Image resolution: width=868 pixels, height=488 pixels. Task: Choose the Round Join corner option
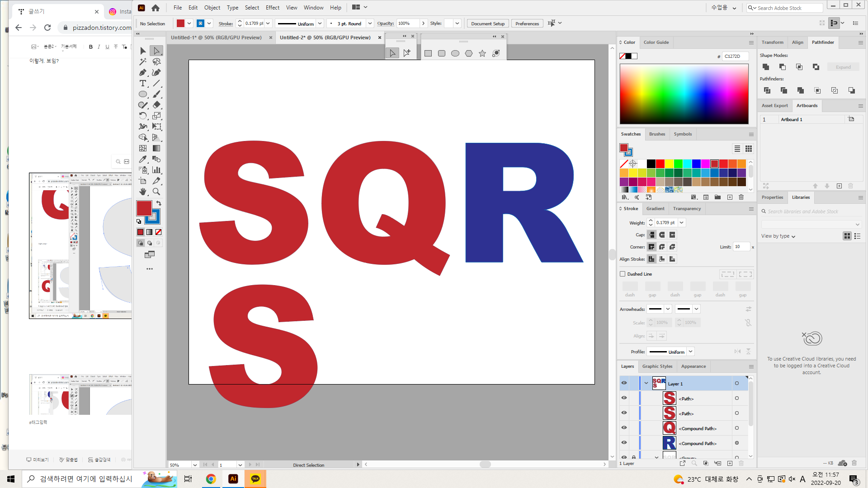[662, 247]
